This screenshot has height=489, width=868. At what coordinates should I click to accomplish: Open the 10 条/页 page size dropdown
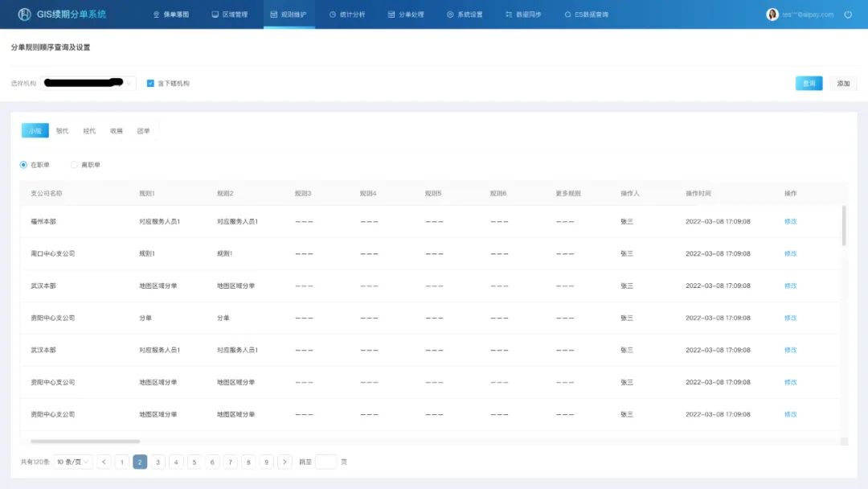(x=73, y=462)
